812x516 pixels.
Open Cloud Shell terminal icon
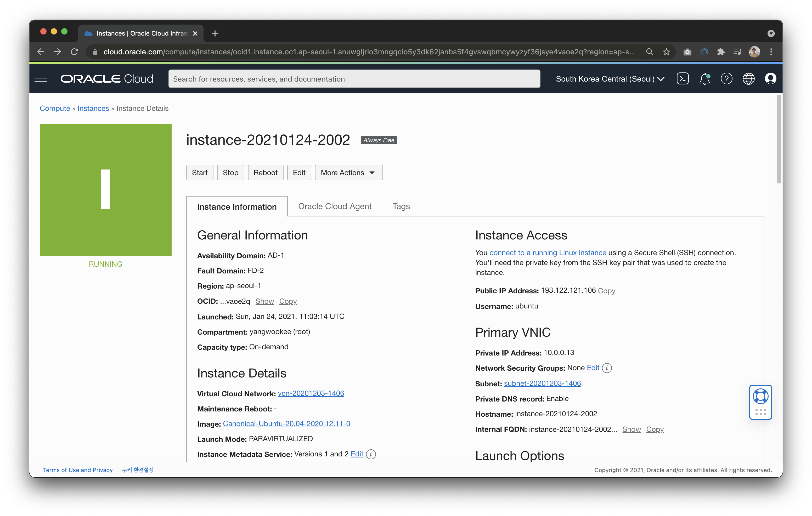tap(683, 78)
